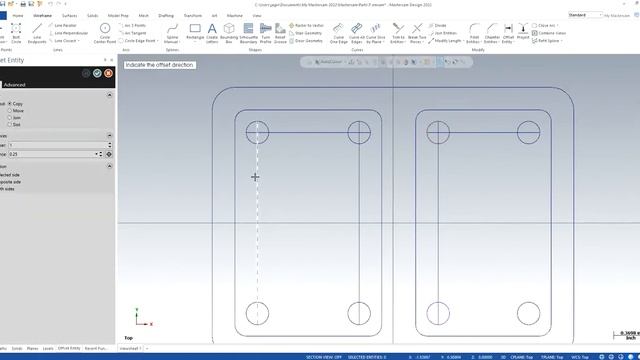Click the Divide command

[x=438, y=25]
